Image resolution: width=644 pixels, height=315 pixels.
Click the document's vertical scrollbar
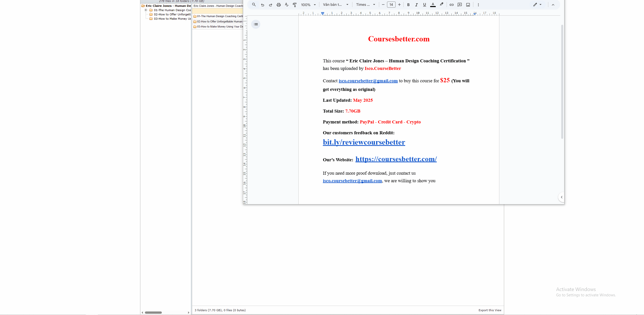pos(562,82)
